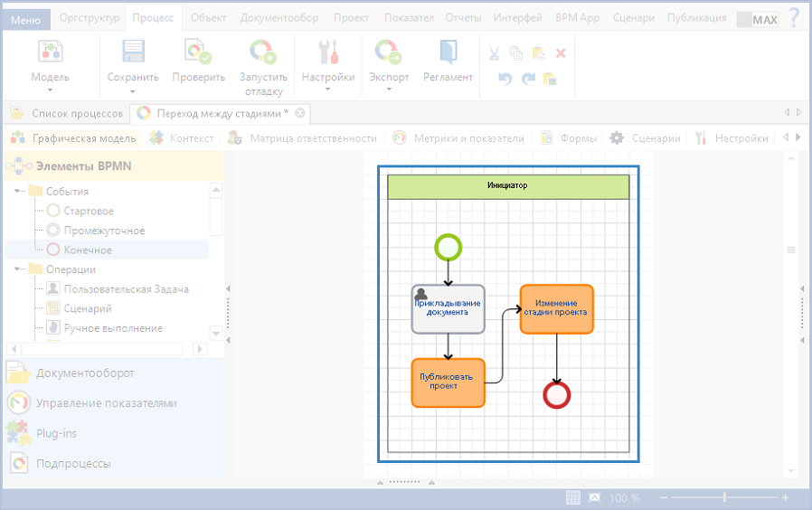The width and height of the screenshot is (812, 510).
Task: Run the Проверить check icon
Action: click(x=198, y=52)
